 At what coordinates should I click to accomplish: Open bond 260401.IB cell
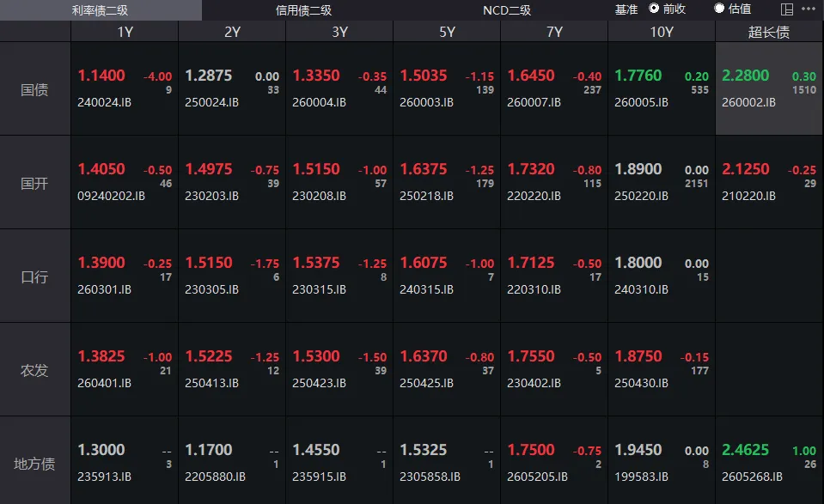click(125, 369)
